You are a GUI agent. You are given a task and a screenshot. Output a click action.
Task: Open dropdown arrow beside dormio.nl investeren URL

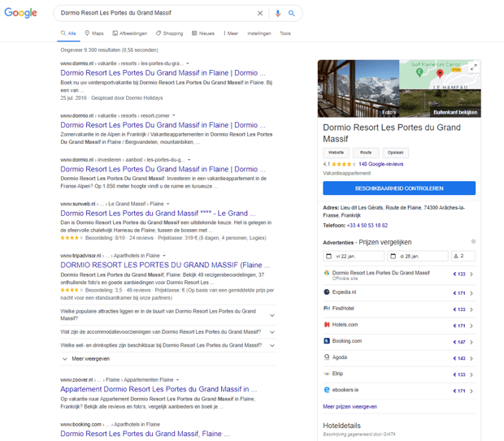[x=189, y=160]
